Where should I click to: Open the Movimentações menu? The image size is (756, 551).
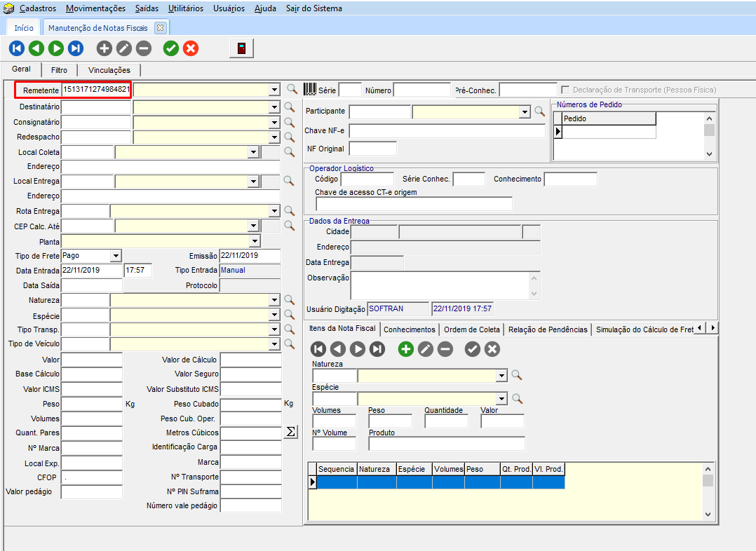coord(96,8)
